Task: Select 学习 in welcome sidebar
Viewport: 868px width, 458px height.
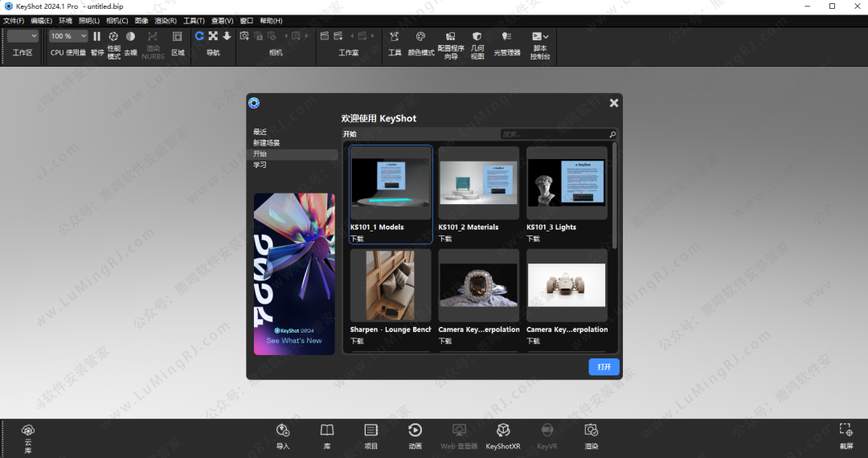Action: (260, 165)
